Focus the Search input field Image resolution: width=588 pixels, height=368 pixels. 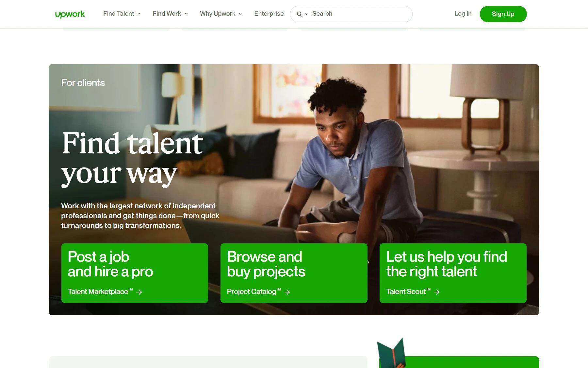pyautogui.click(x=359, y=14)
